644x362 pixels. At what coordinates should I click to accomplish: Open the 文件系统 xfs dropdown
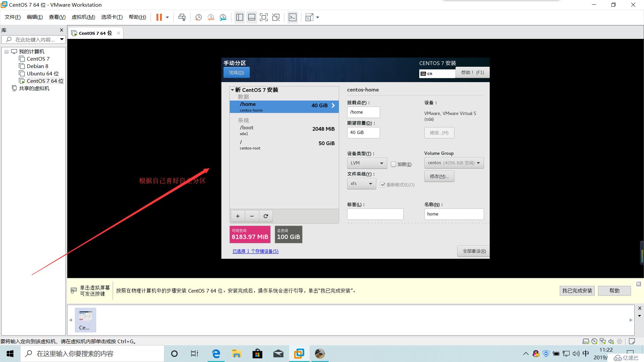pyautogui.click(x=362, y=184)
